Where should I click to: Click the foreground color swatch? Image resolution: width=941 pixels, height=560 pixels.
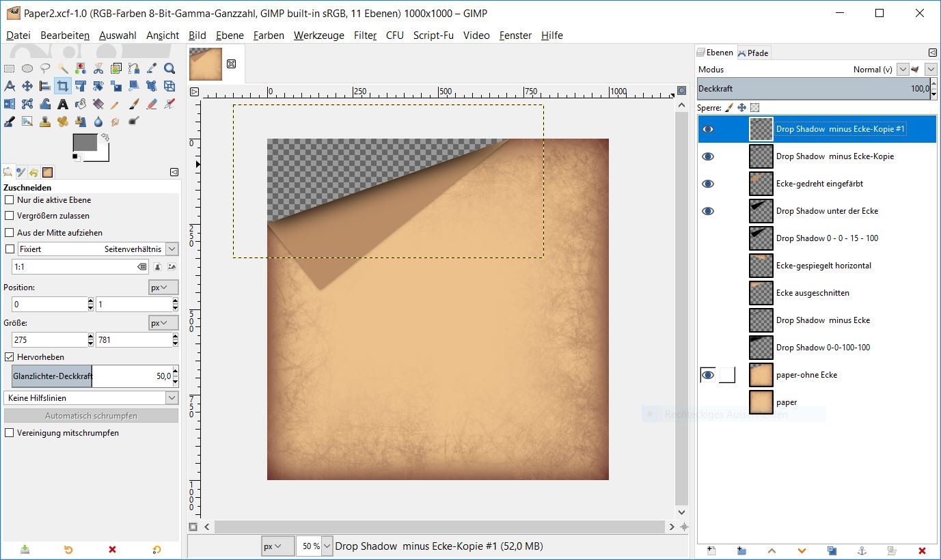(x=85, y=143)
